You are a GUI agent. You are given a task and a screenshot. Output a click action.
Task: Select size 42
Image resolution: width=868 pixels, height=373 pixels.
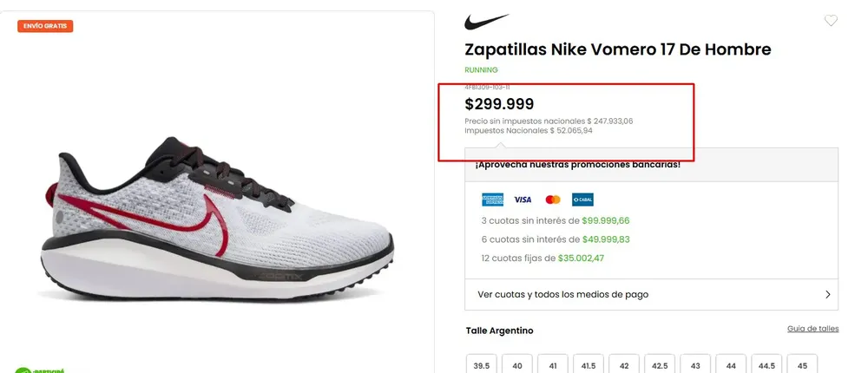(x=623, y=365)
